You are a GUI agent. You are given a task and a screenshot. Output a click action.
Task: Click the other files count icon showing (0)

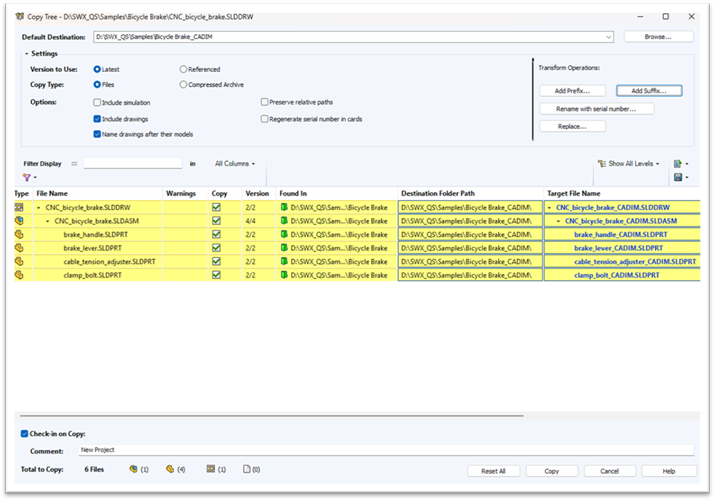tap(247, 469)
